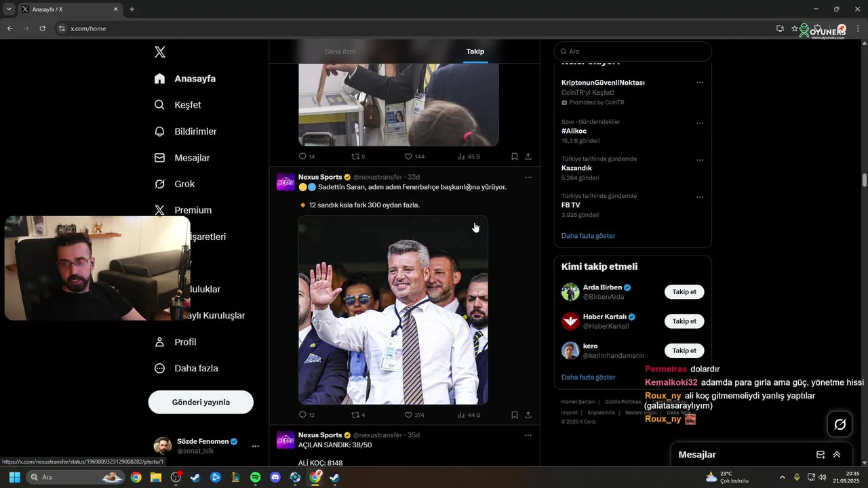The image size is (868, 488).
Task: View stats of post with 44 B views
Action: click(x=469, y=415)
